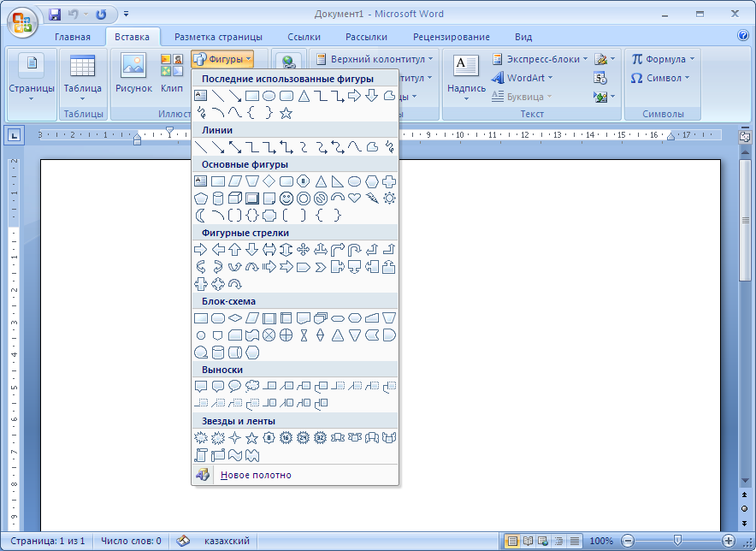Select the flowchart decision diamond
Viewport: 756px width, 551px height.
(x=235, y=318)
